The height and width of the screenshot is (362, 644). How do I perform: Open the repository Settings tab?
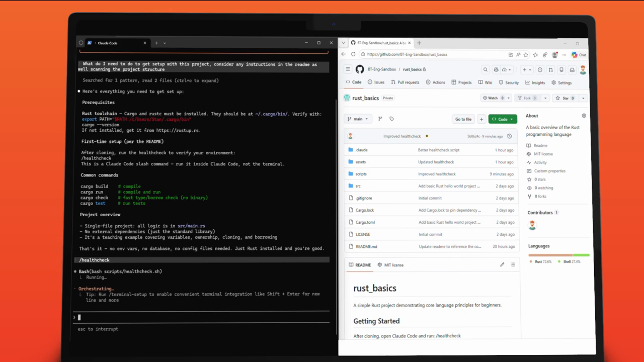561,83
